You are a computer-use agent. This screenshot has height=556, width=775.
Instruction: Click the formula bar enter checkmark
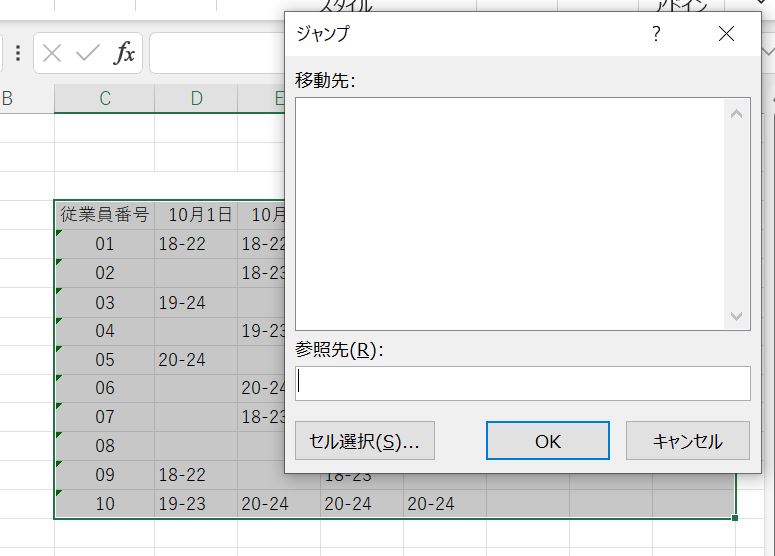[88, 54]
